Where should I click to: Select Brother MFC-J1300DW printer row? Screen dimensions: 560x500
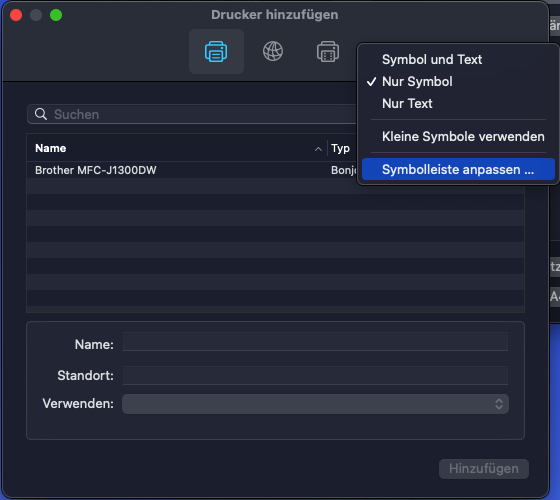click(x=192, y=170)
